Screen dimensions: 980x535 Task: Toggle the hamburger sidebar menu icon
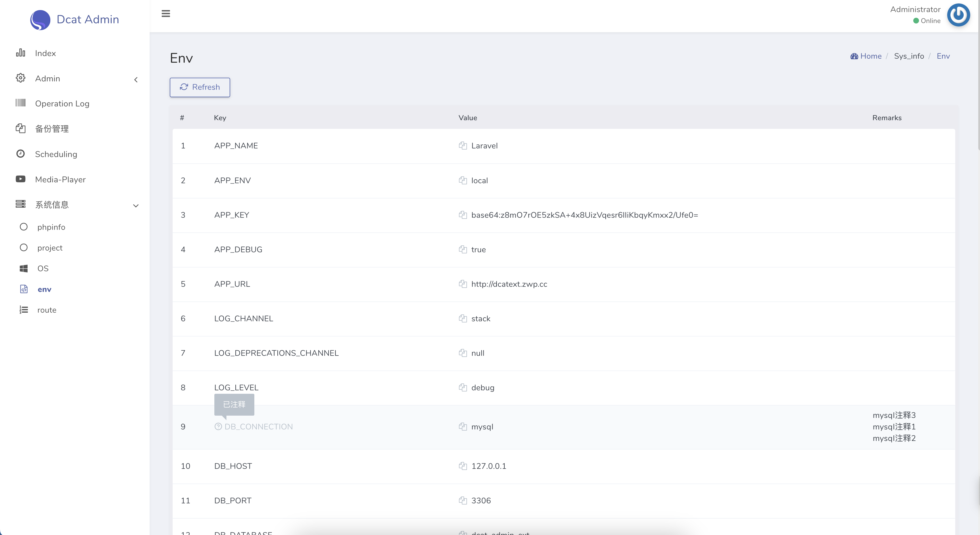[165, 14]
